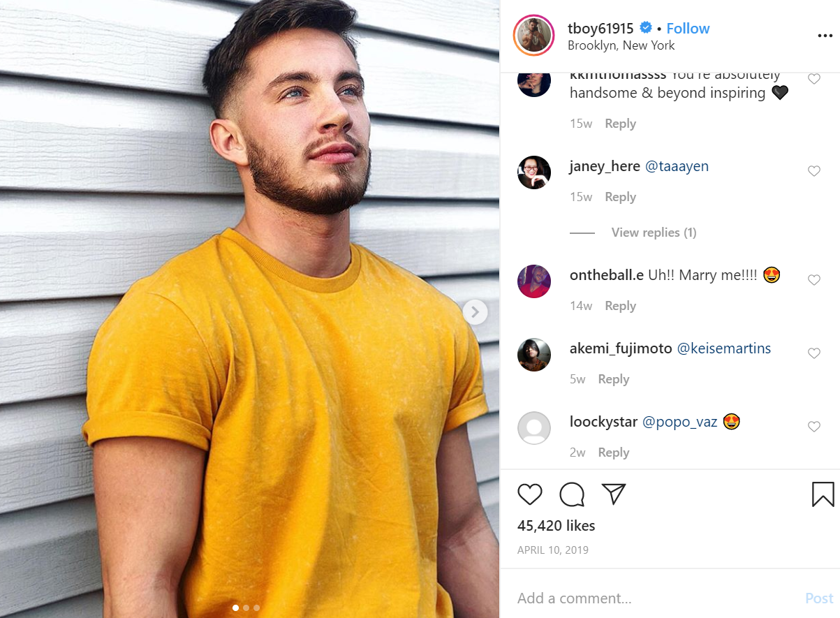Reply to akemi_fujimoto's comment
This screenshot has width=840, height=618.
point(614,379)
